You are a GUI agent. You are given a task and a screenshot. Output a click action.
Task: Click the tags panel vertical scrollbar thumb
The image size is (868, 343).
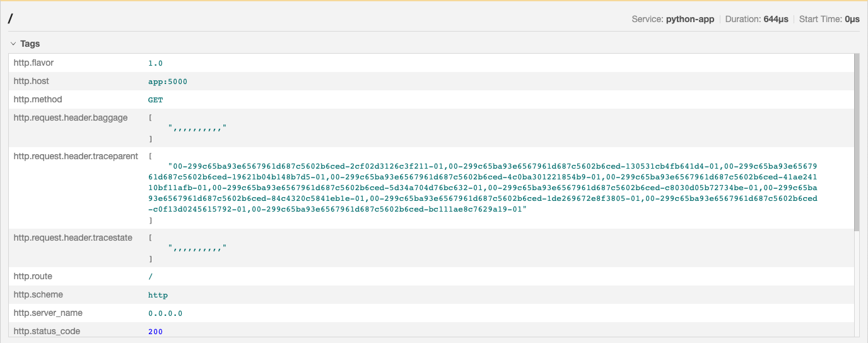coord(856,142)
